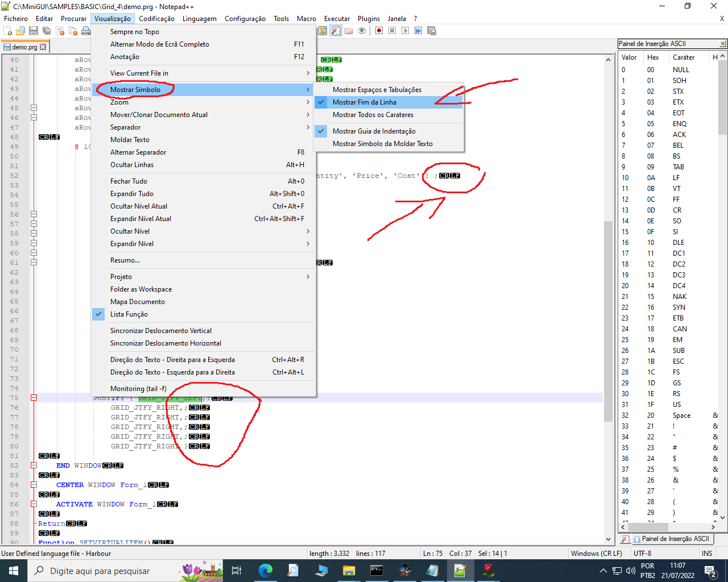This screenshot has width=728, height=582.
Task: Open the Codificação menu
Action: coord(157,19)
